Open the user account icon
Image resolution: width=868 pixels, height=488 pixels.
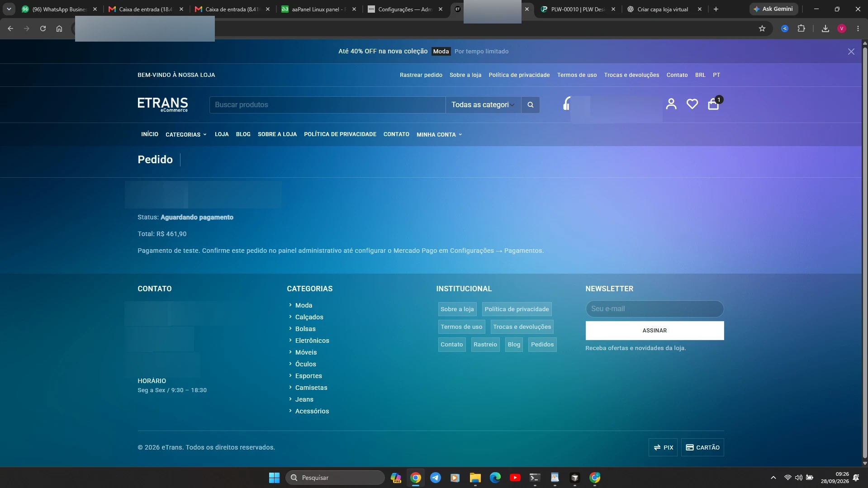point(671,104)
